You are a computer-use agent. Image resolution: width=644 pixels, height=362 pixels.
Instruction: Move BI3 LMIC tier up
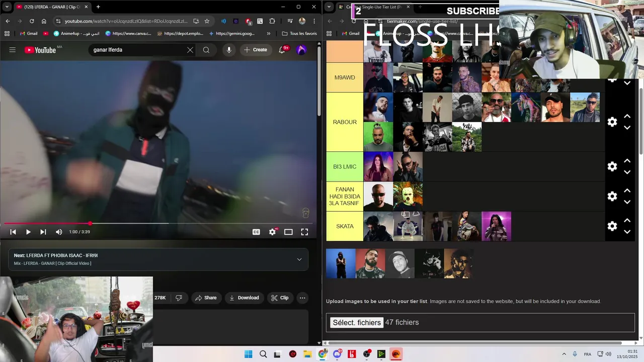pos(627,161)
